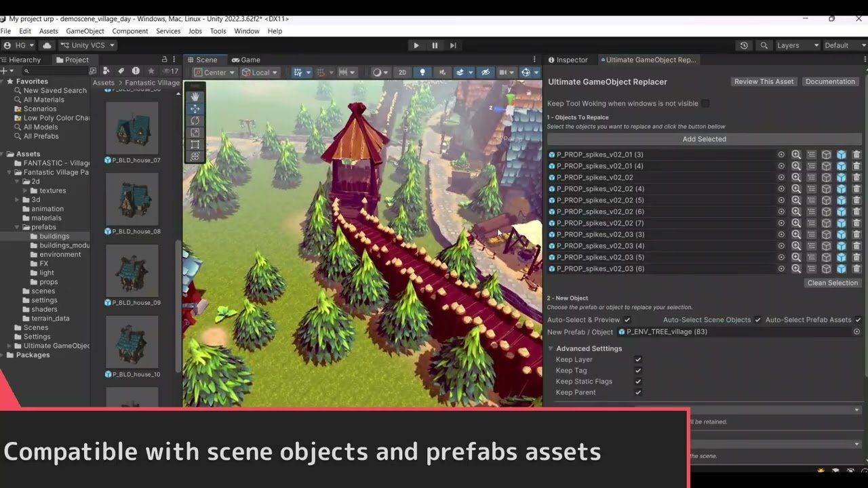Screen dimensions: 868x488
Task: Select the Rect tool in Scene
Action: pyautogui.click(x=195, y=144)
